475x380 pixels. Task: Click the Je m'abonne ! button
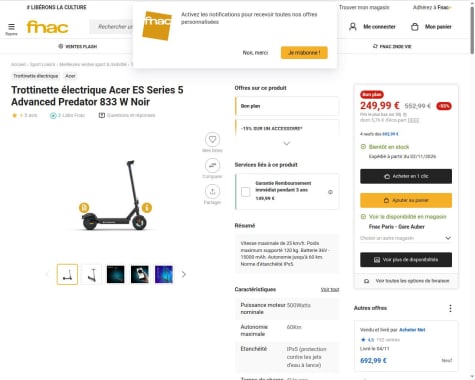click(x=304, y=53)
